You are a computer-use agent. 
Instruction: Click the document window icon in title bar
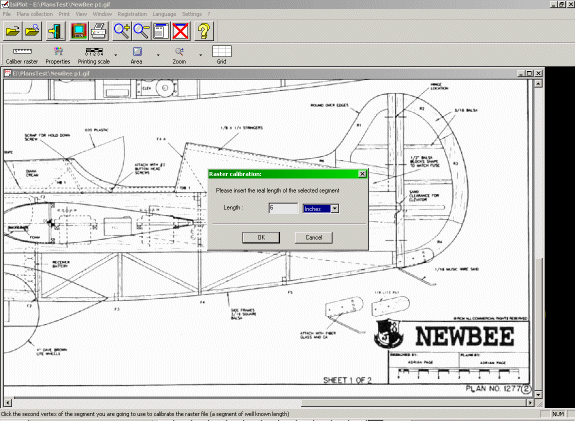7,73
